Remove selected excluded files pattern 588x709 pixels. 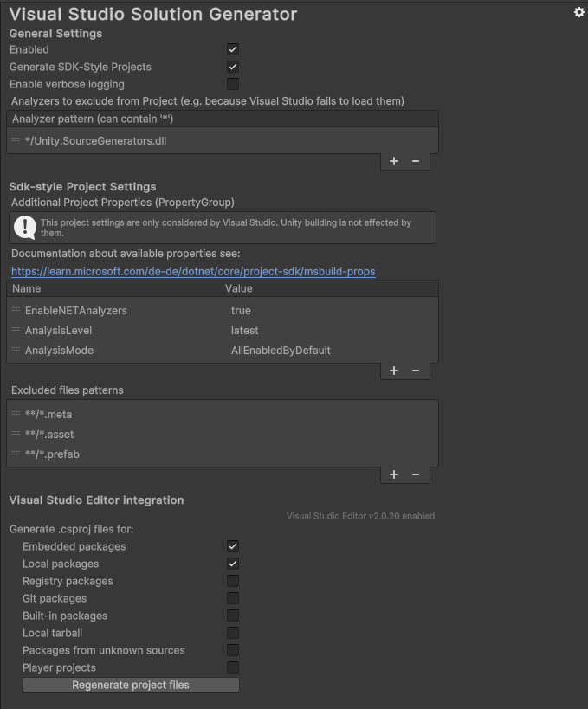(x=416, y=474)
